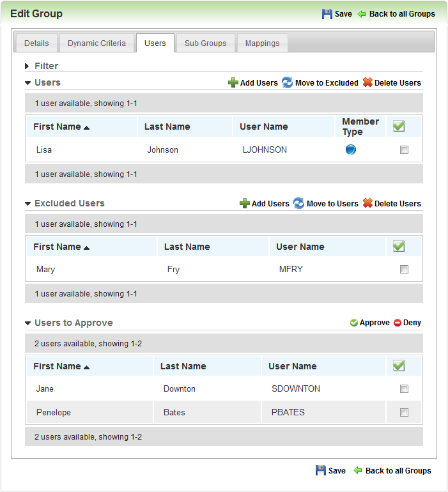448x492 pixels.
Task: Click the Move to Users blue arrows icon
Action: click(298, 203)
